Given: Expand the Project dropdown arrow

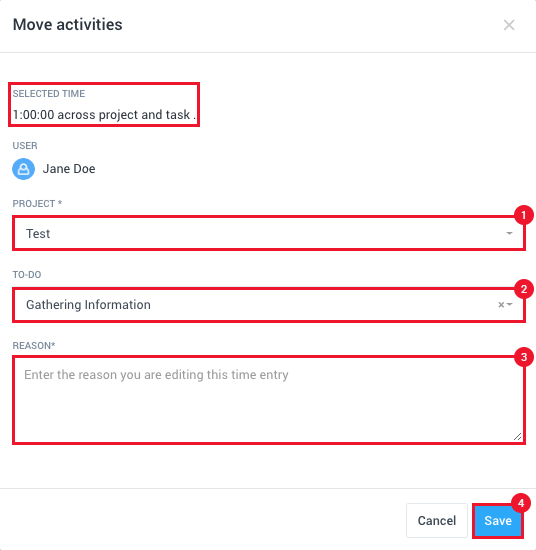Looking at the screenshot, I should pyautogui.click(x=509, y=233).
